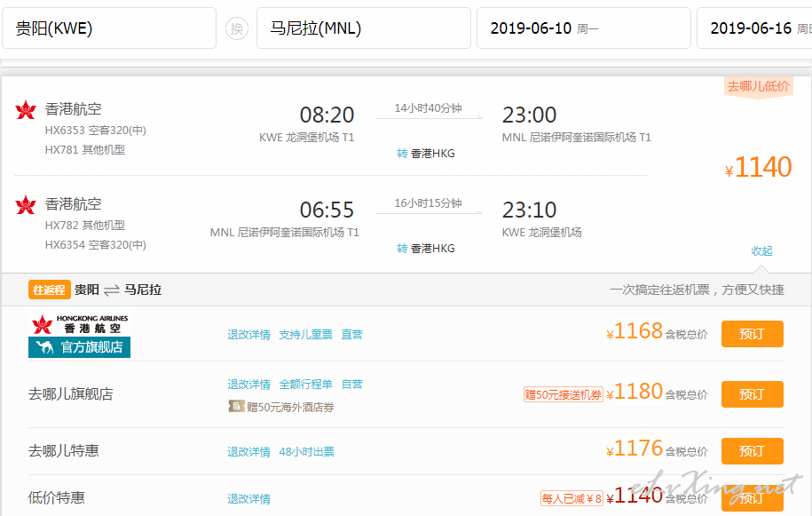Screen dimensions: 812x516
Task: Click the hotel coupon gift icon
Action: click(x=236, y=406)
